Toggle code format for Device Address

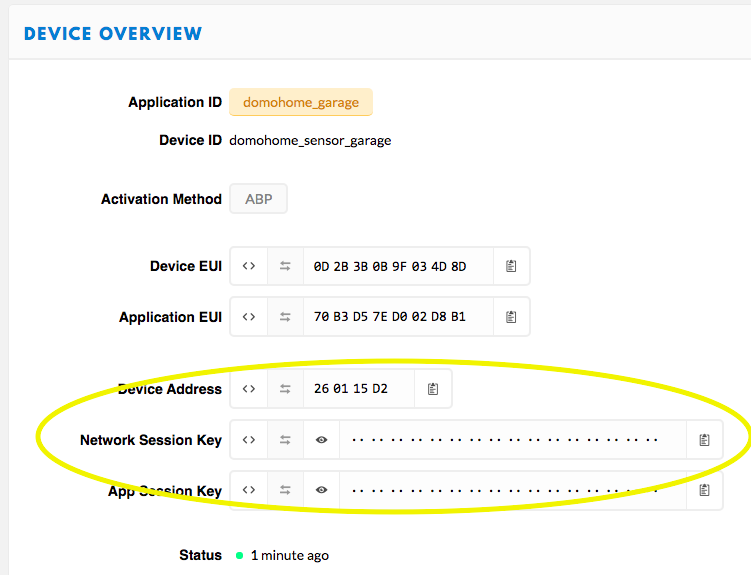249,389
